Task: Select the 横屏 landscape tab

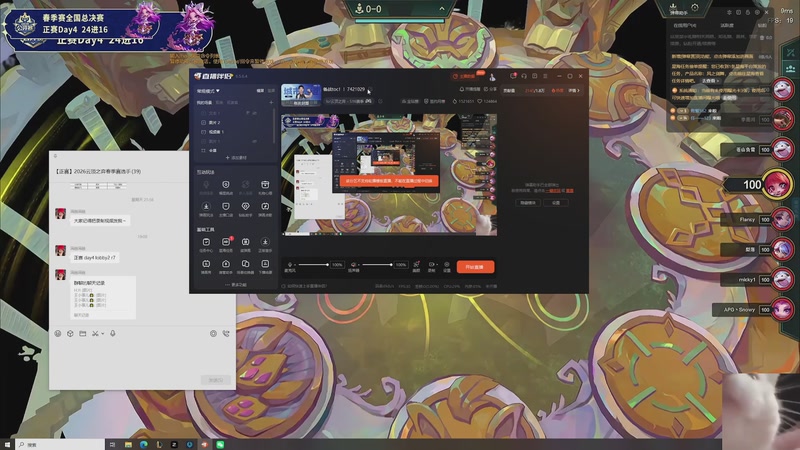Action: [x=260, y=91]
